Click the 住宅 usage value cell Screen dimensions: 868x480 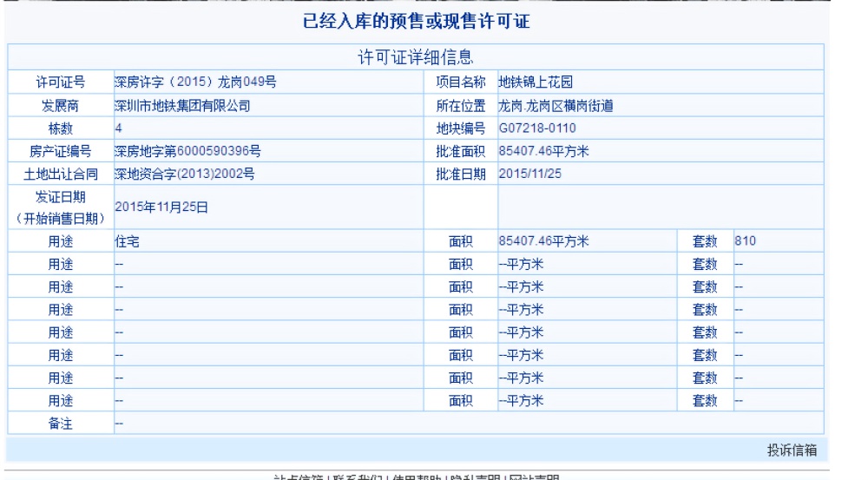pos(127,242)
